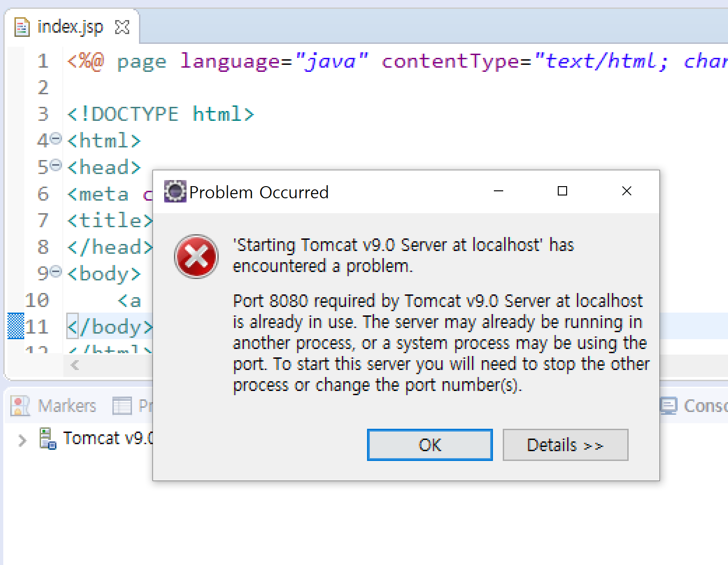Image resolution: width=728 pixels, height=565 pixels.
Task: Click the Problem Occurred title text
Action: point(259,192)
